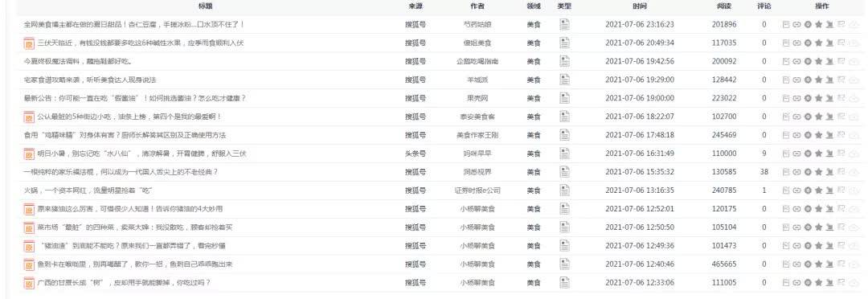Star the article posted at 19:29:00
This screenshot has width=868, height=299.
[x=818, y=80]
